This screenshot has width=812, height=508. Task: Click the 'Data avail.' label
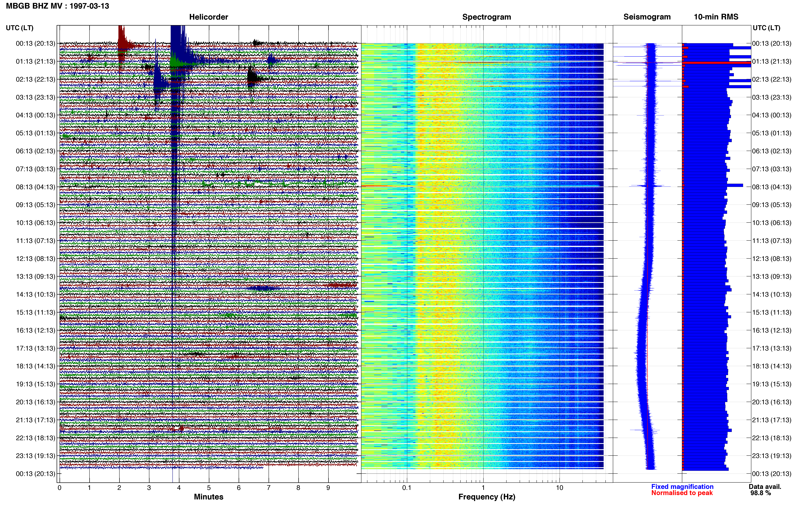(765, 487)
